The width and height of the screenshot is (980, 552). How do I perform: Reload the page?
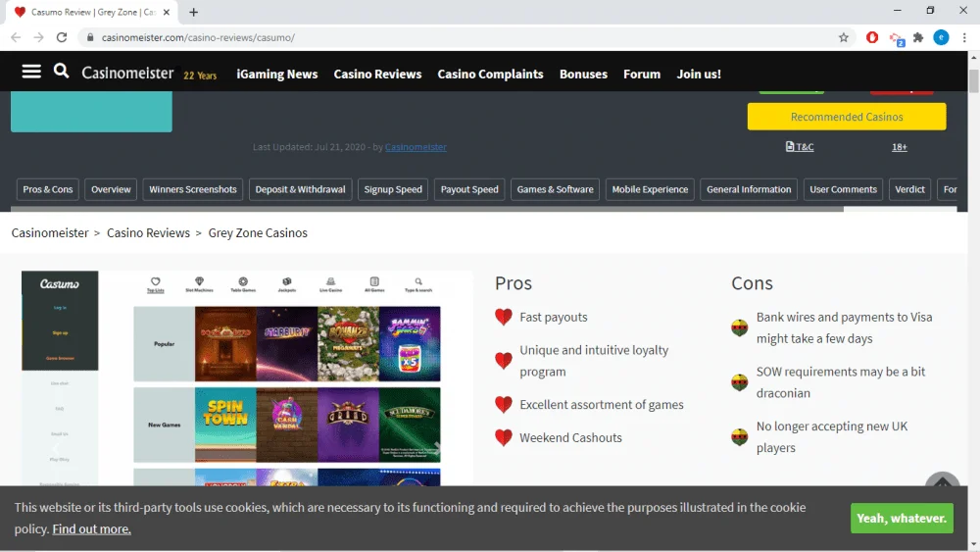pyautogui.click(x=61, y=37)
